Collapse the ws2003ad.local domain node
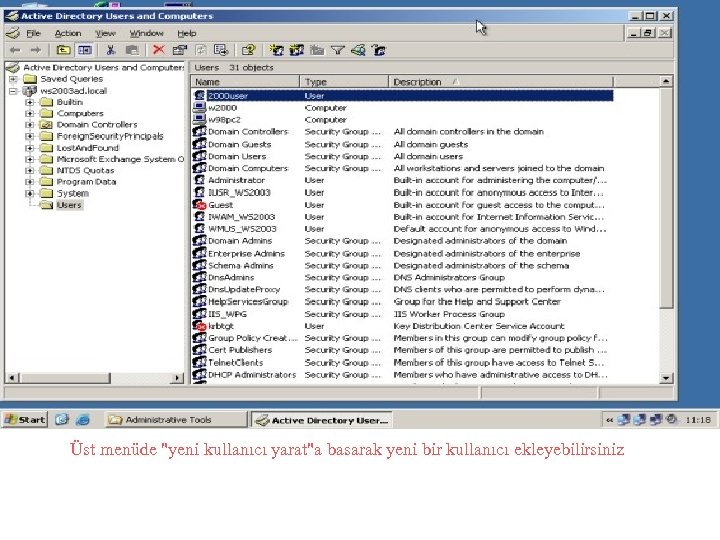The height and width of the screenshot is (540, 720). (x=13, y=91)
